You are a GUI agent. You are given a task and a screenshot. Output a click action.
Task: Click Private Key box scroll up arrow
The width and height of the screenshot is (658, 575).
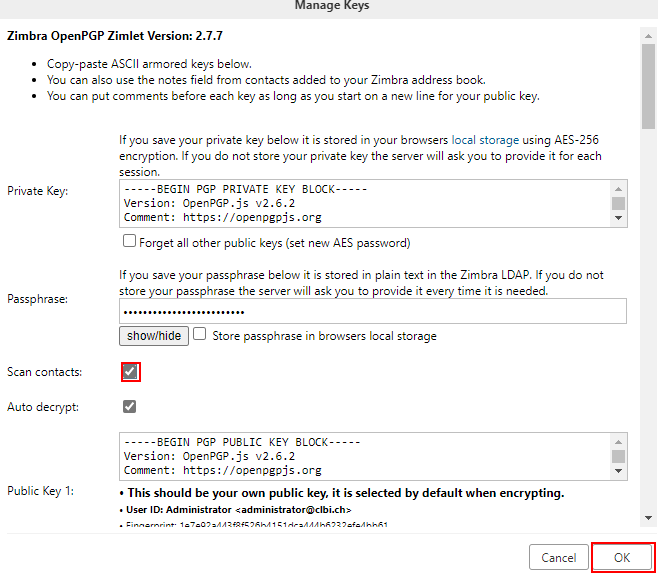point(618,189)
